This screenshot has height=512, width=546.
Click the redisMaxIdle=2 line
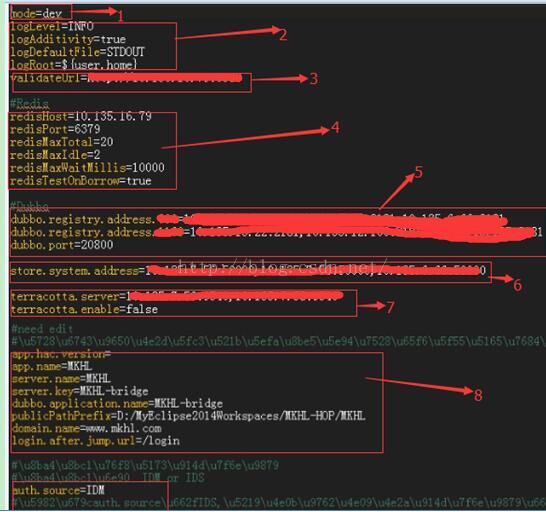(x=55, y=155)
